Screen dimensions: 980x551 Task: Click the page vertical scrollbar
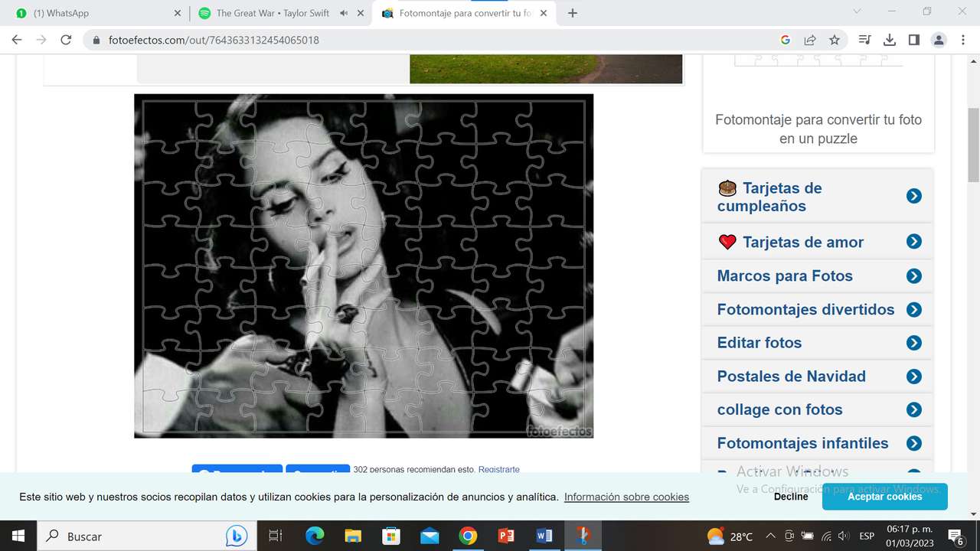pyautogui.click(x=973, y=145)
